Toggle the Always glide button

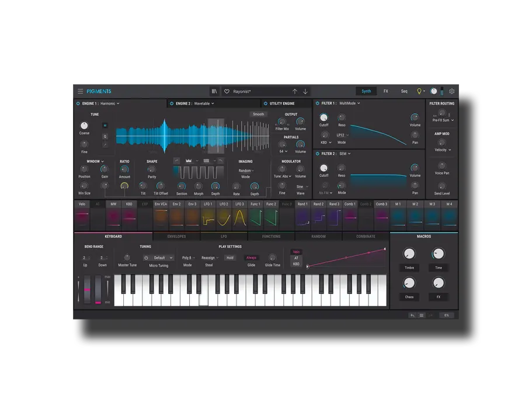(x=252, y=258)
